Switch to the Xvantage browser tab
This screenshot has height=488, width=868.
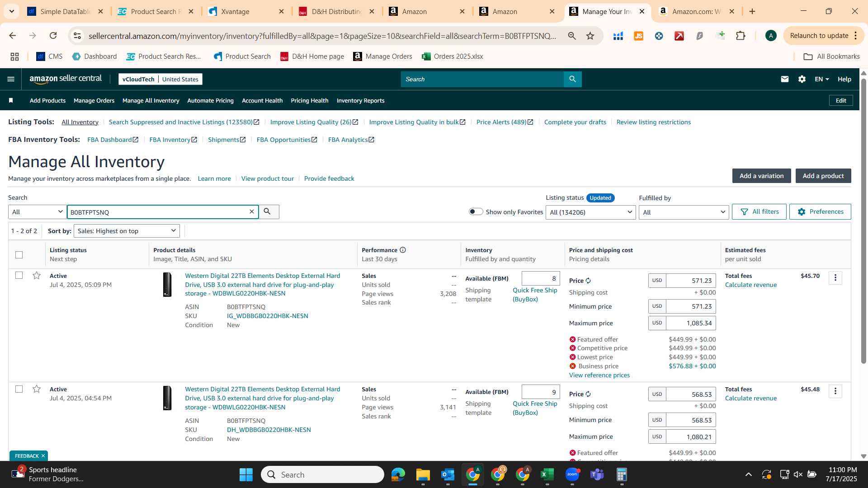coord(246,11)
